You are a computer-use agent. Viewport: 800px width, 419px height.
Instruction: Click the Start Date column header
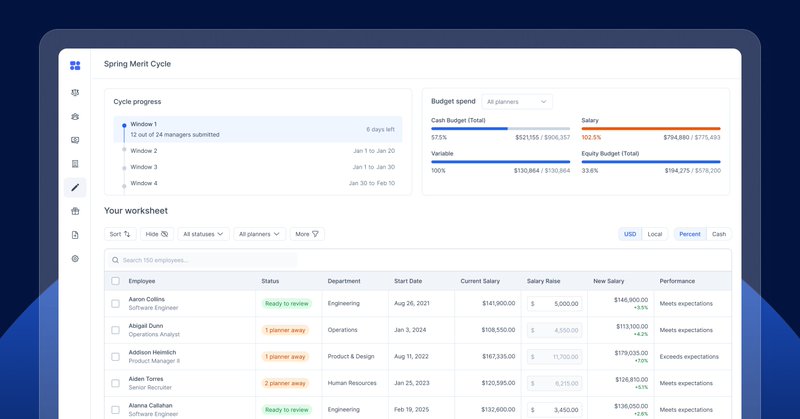click(x=408, y=281)
